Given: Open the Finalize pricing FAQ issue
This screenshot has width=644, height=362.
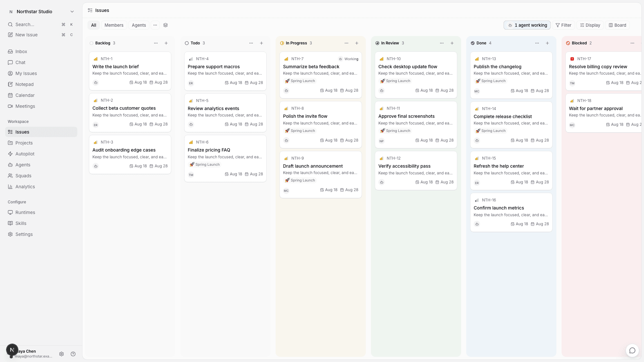Looking at the screenshot, I should tap(225, 158).
